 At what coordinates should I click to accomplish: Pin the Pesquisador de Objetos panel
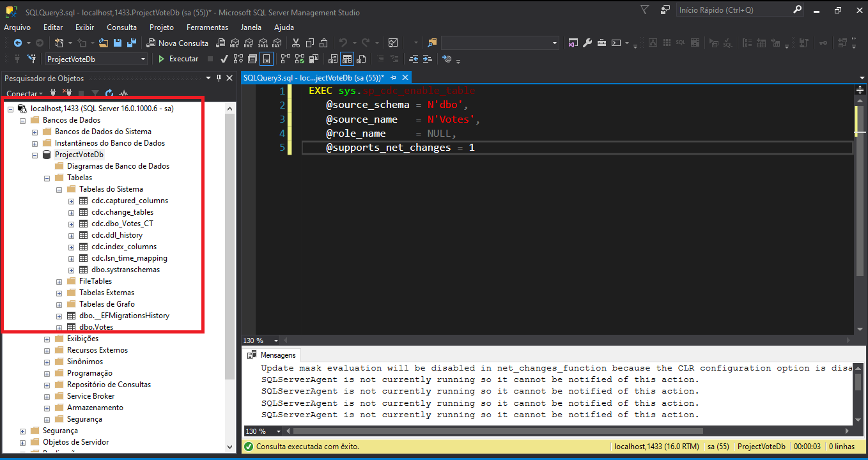[219, 78]
